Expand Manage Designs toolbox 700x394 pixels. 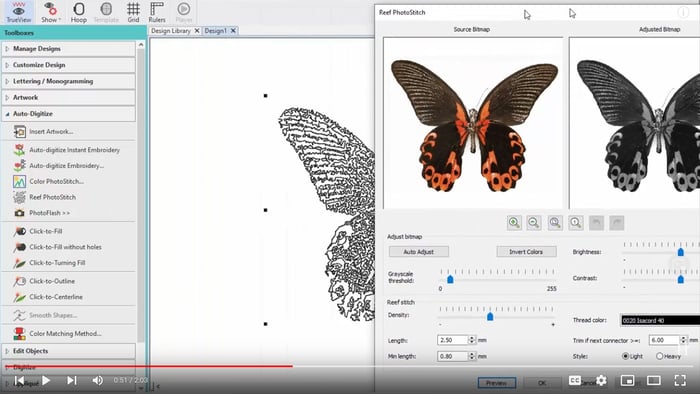68,49
